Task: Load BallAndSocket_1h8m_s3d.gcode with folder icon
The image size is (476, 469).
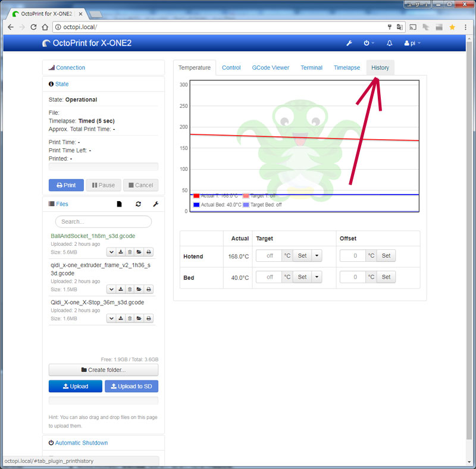Action: (x=139, y=252)
